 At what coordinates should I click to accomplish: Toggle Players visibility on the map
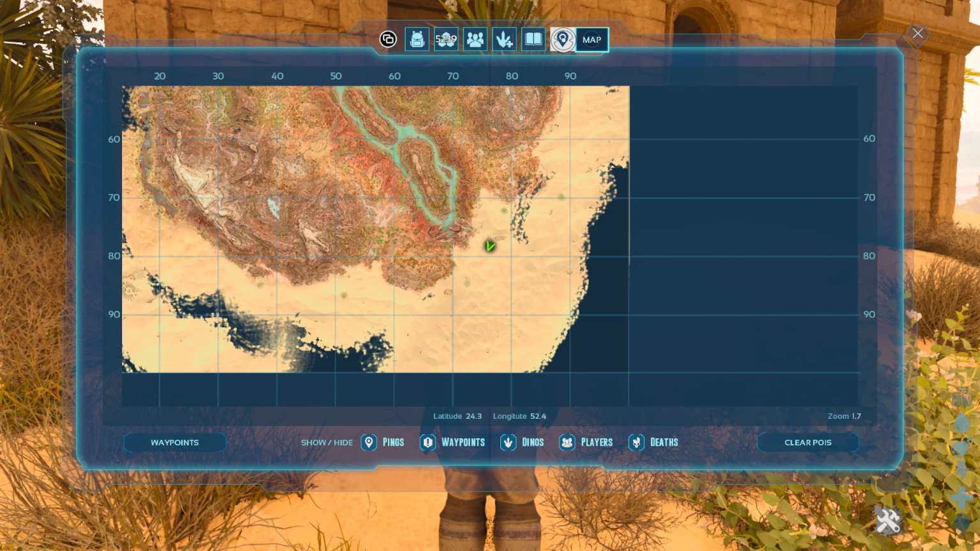point(587,443)
